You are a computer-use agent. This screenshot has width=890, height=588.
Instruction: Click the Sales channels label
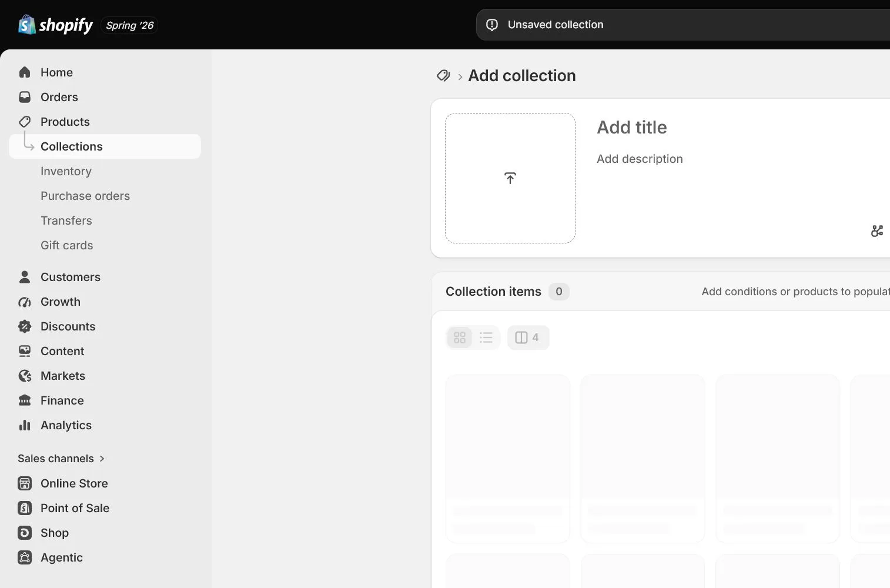tap(56, 459)
